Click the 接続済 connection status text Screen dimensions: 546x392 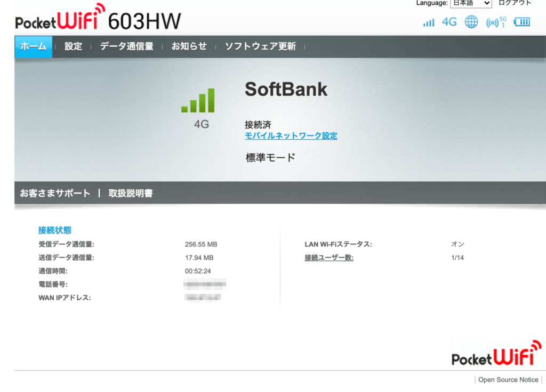coord(258,124)
